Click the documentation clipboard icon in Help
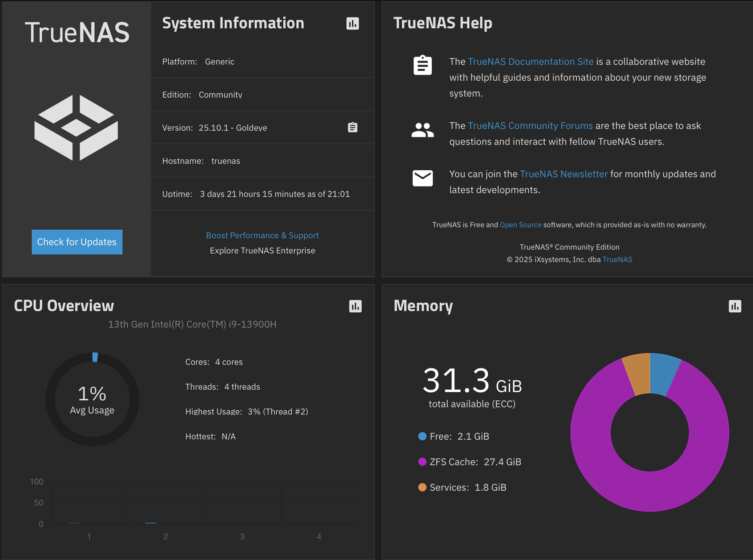 422,65
